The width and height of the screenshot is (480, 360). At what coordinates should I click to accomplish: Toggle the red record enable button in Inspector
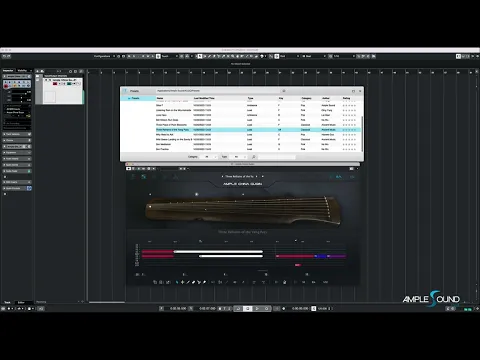6,86
